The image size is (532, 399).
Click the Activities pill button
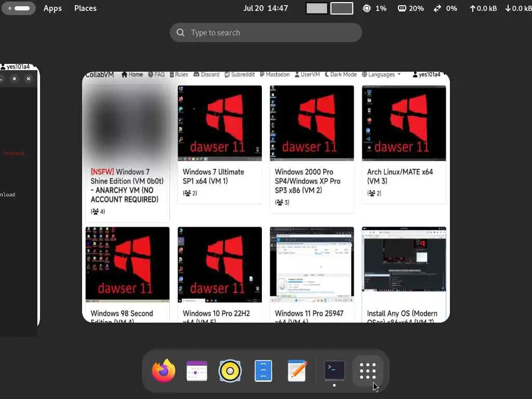pos(19,8)
